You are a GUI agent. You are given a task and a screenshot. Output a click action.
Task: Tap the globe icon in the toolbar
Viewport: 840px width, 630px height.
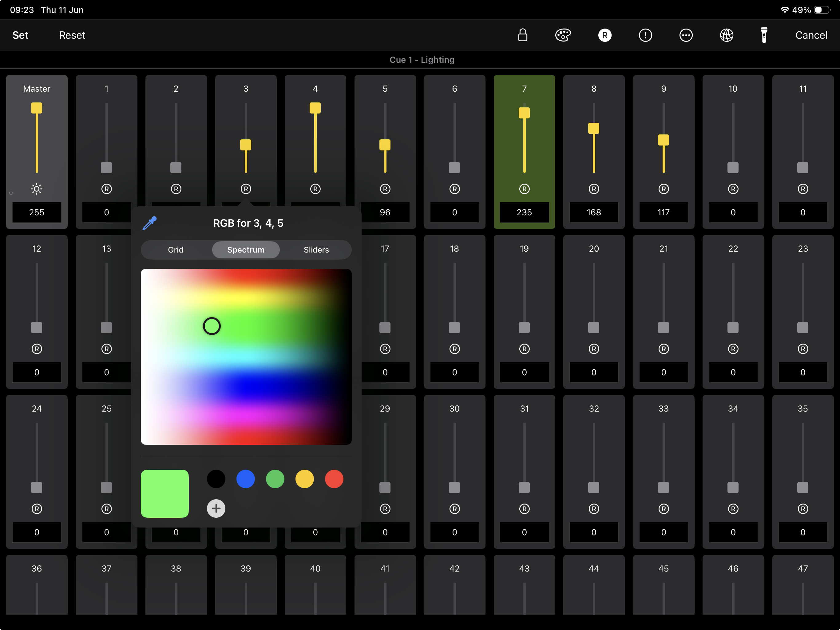[727, 35]
